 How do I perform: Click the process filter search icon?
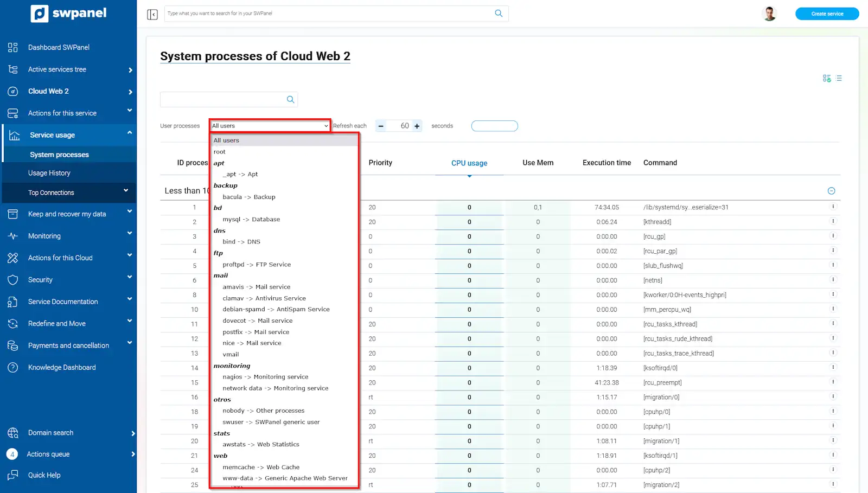tap(291, 99)
